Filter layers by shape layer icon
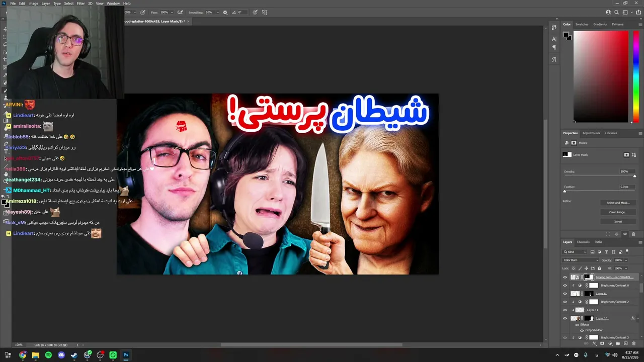Image resolution: width=644 pixels, height=362 pixels. click(x=613, y=252)
